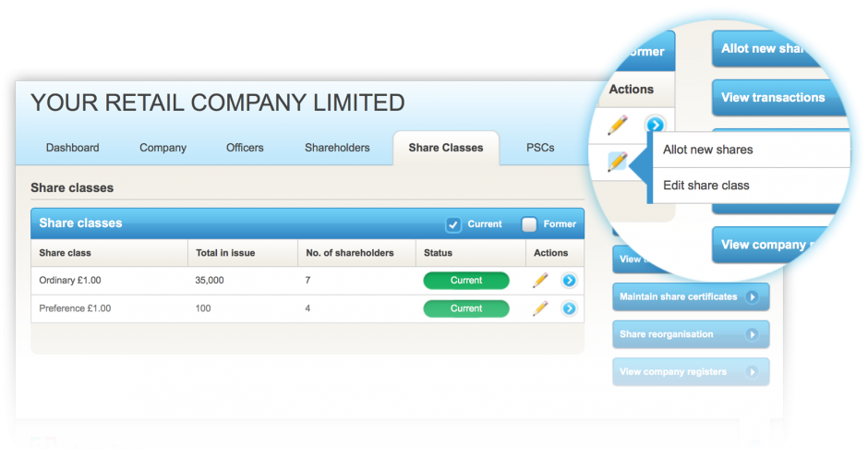The image size is (868, 470).
Task: Go to the PSCs tab
Action: (540, 148)
